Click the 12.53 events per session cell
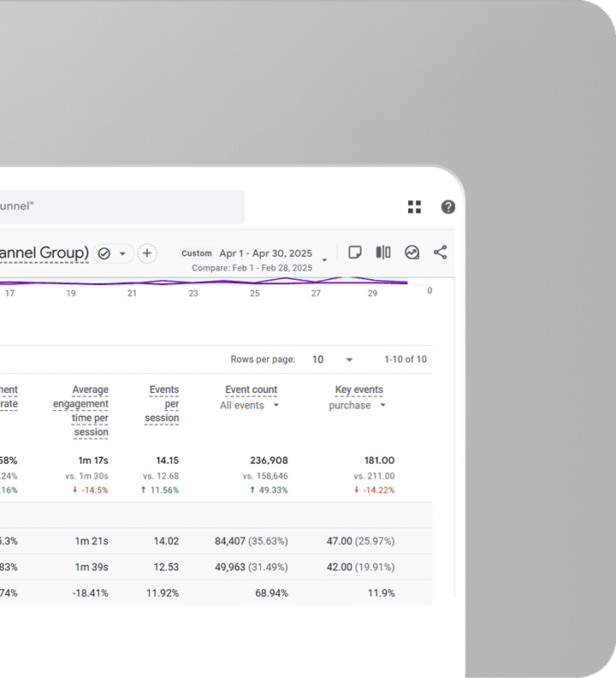616x678 pixels. coord(167,567)
